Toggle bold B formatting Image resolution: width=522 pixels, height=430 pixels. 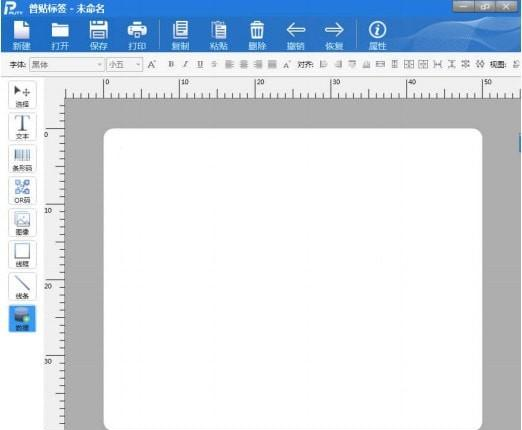click(171, 64)
